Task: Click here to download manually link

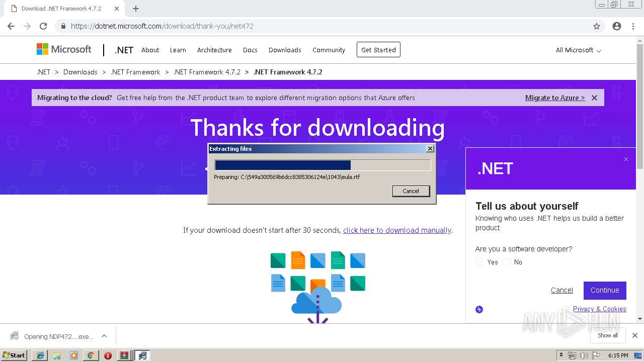Action: [x=397, y=230]
